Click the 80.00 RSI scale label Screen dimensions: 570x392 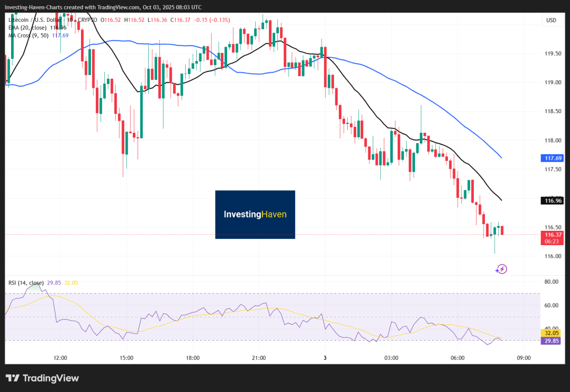pos(551,282)
